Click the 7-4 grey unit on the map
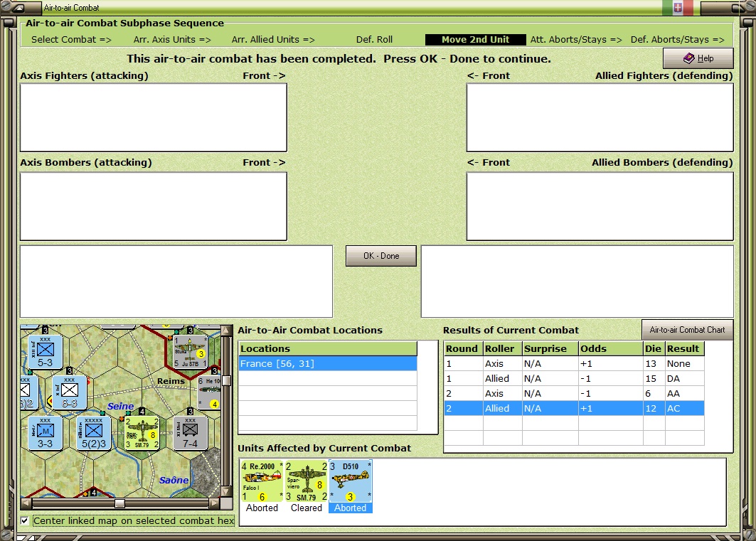756x541 pixels. click(190, 433)
